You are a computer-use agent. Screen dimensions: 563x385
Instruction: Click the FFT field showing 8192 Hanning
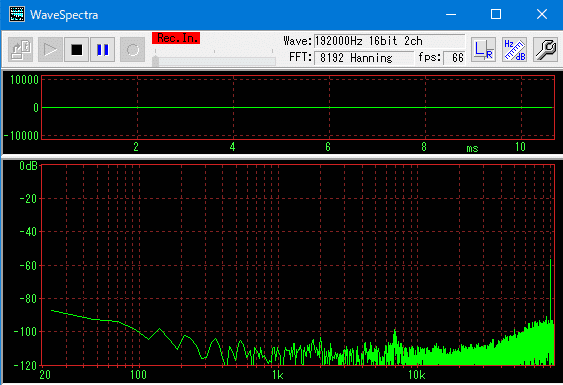(364, 58)
